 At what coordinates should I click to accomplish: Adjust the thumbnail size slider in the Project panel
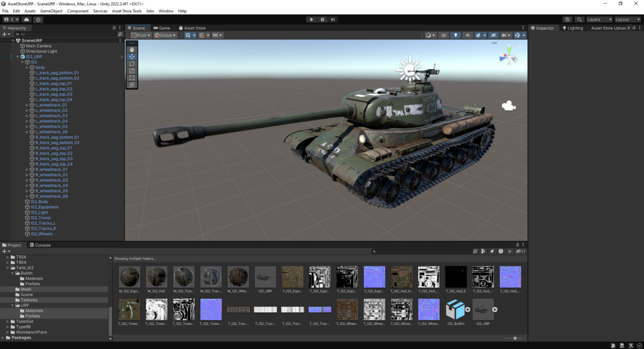514,338
